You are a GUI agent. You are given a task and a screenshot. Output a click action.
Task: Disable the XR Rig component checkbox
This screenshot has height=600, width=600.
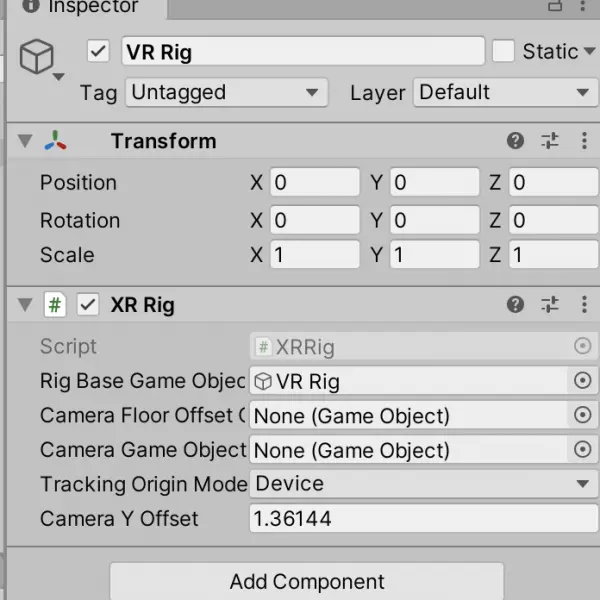pos(88,305)
